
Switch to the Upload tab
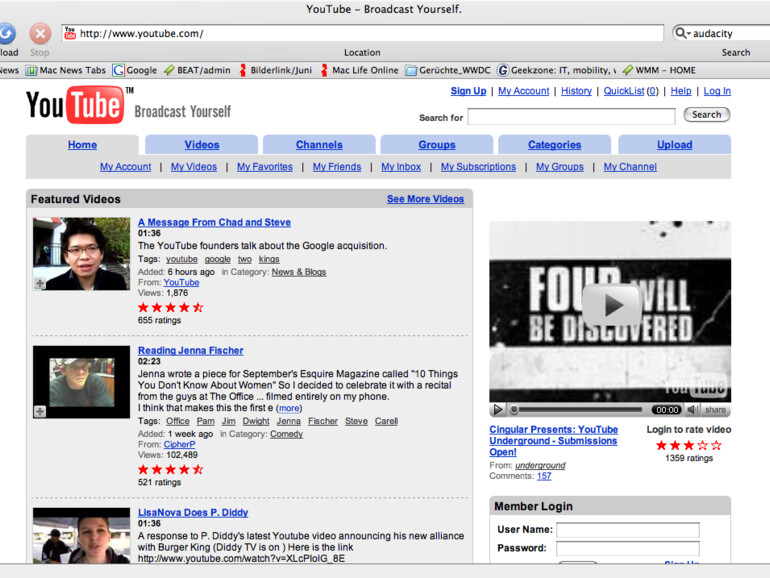coord(674,145)
